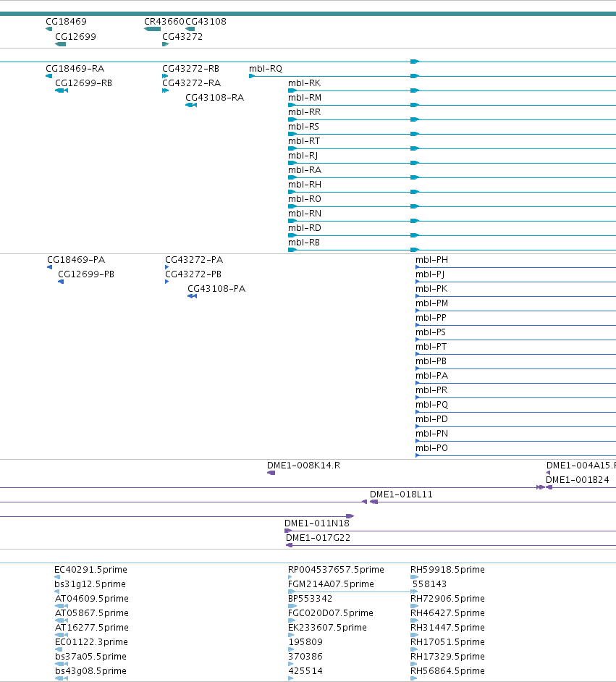This screenshot has width=616, height=682.
Task: Select EST EK233607.5prime
Action: (x=327, y=627)
